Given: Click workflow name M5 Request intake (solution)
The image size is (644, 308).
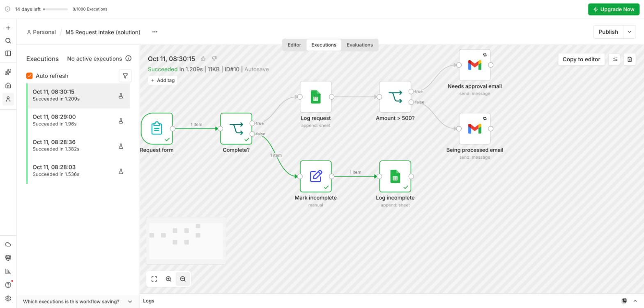Looking at the screenshot, I should point(103,32).
